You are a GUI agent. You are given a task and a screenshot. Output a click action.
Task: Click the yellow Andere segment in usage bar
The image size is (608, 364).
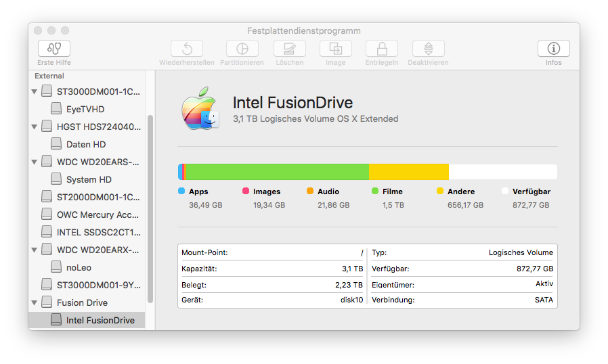tap(409, 172)
